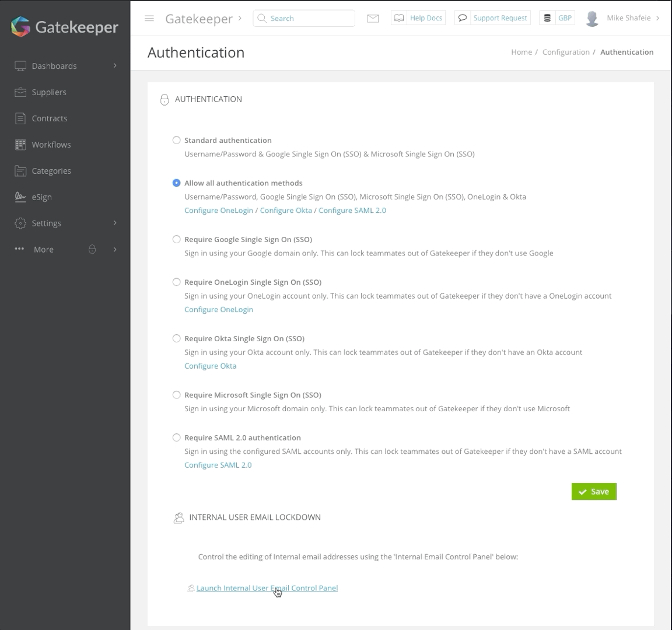This screenshot has height=630, width=672.
Task: Click the Mike Shafeie user name
Action: pos(629,18)
